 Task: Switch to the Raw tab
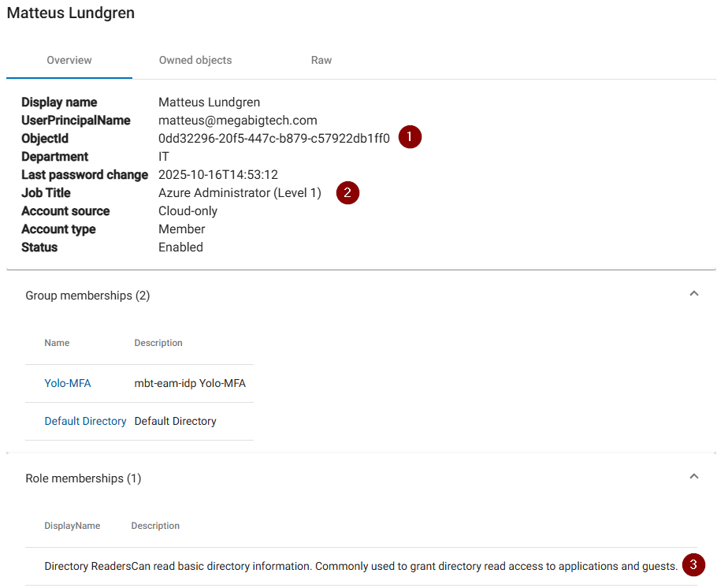(321, 60)
